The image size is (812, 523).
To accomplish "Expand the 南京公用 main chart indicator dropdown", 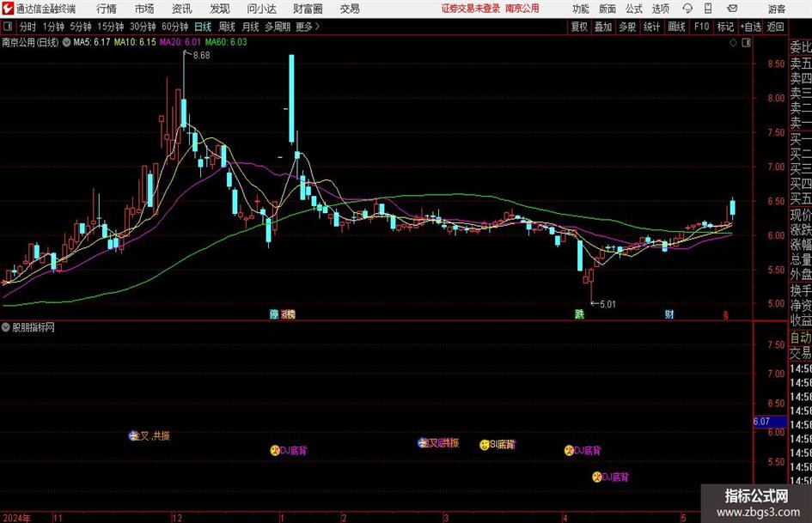I will click(x=66, y=42).
